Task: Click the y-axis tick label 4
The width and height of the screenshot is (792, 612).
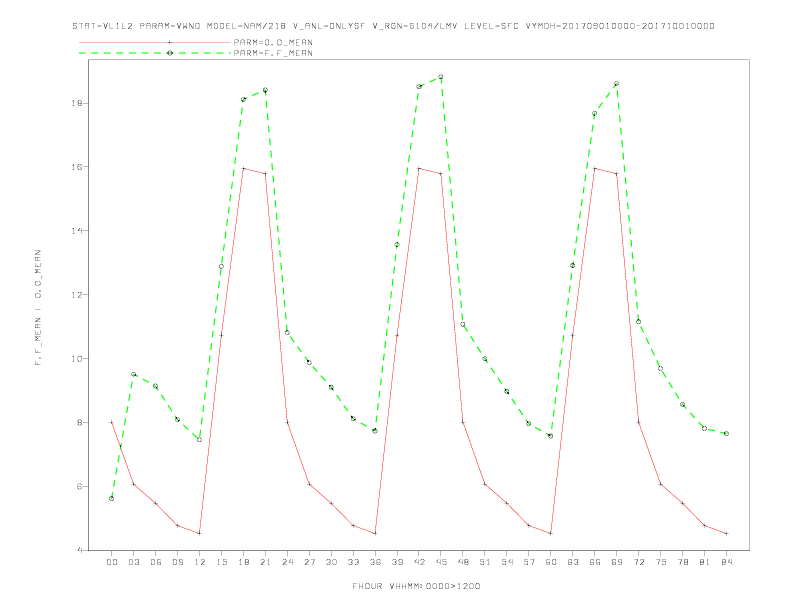Action: click(79, 550)
